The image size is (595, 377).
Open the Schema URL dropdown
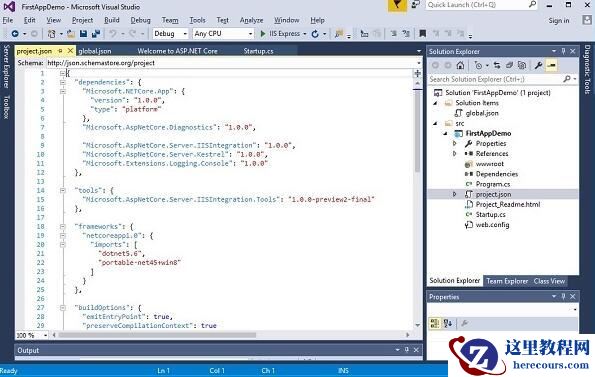(419, 63)
